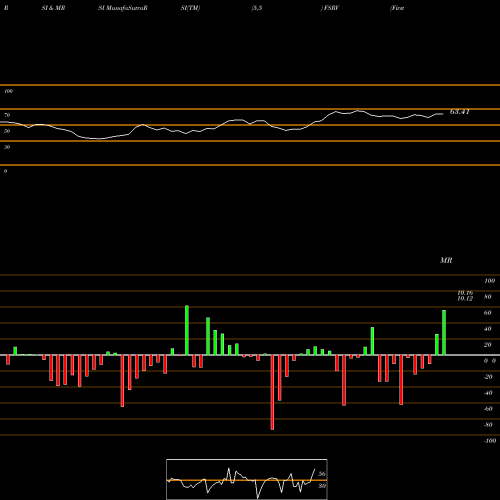Image resolution: width=500 pixels, height=500 pixels.
Task: Click the RSI value 63.41 label
Action: pos(460,112)
